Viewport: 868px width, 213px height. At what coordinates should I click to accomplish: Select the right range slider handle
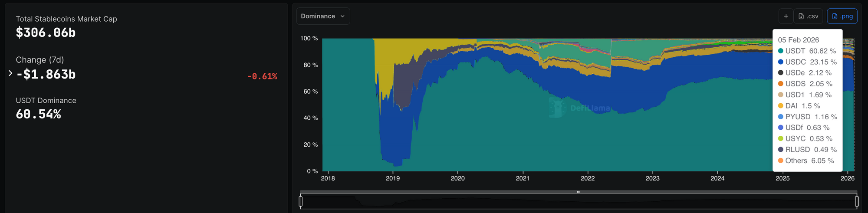coord(857,201)
